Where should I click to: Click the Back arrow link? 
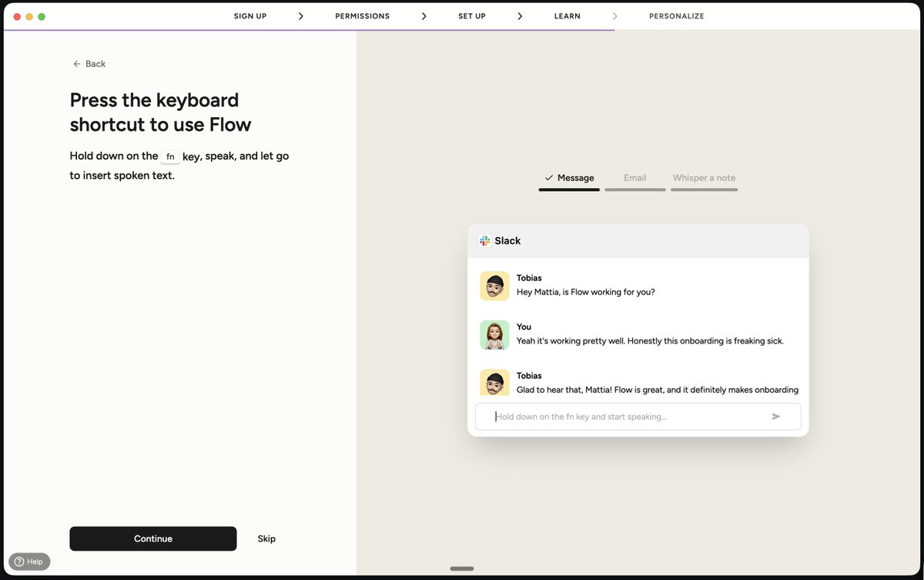[89, 64]
